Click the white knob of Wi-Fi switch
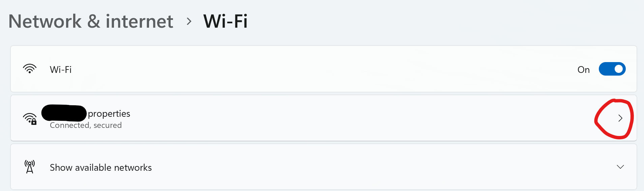This screenshot has width=644, height=191. (x=618, y=69)
